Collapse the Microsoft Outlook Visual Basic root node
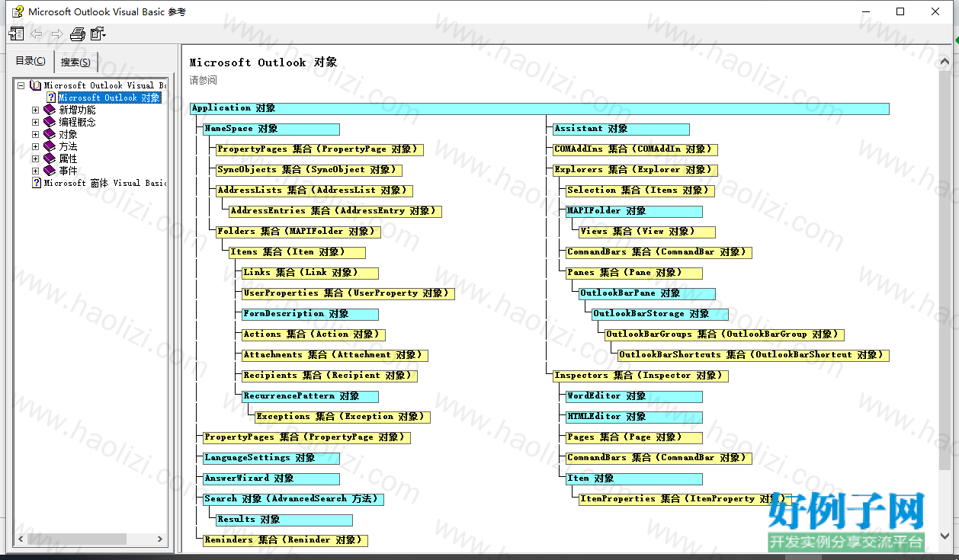This screenshot has width=959, height=560. coord(21,85)
